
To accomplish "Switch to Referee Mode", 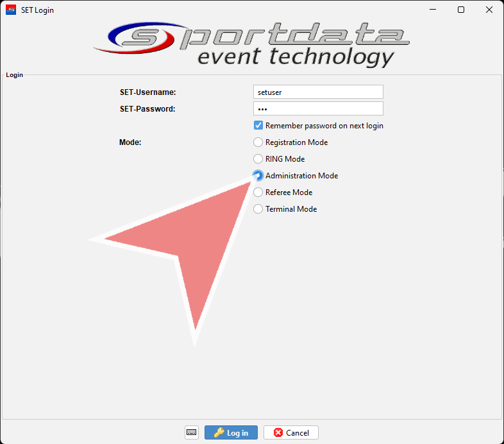I will coord(258,192).
